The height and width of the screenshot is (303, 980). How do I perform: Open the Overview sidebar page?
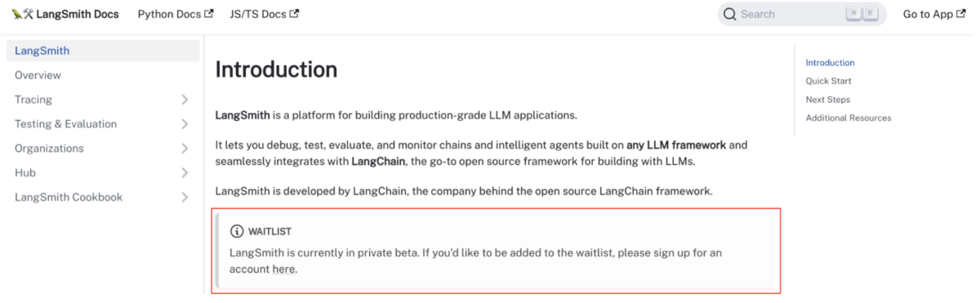coord(103,75)
